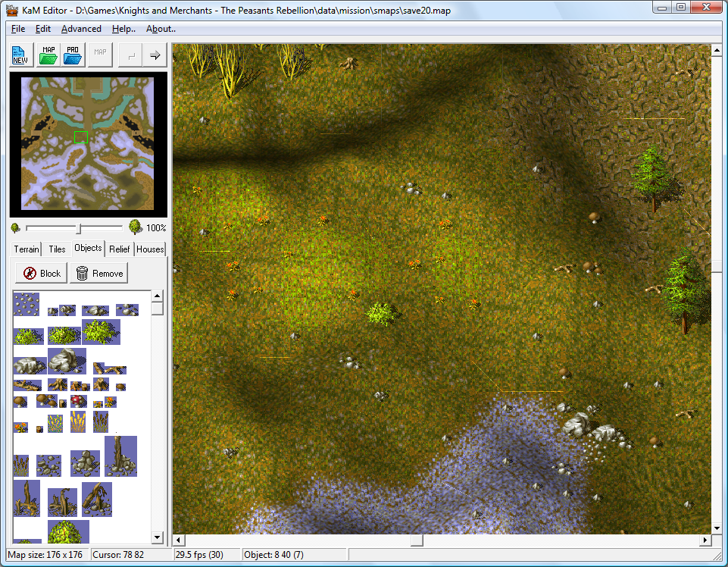Select the Objects tab

click(88, 248)
